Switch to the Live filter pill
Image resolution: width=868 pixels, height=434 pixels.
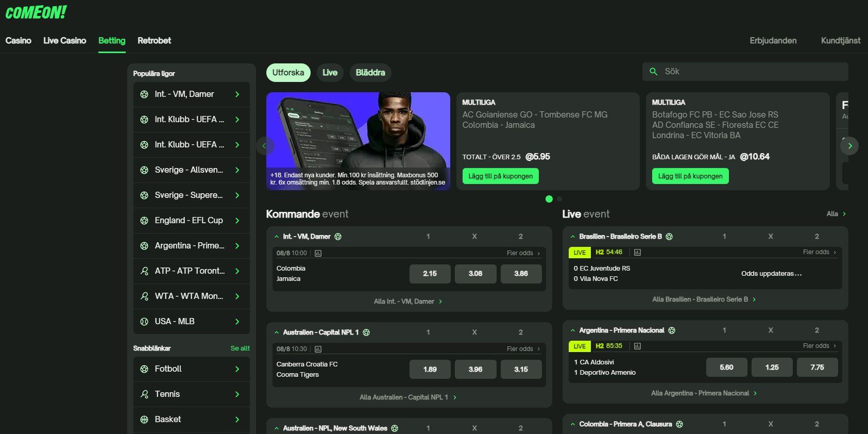pos(330,73)
